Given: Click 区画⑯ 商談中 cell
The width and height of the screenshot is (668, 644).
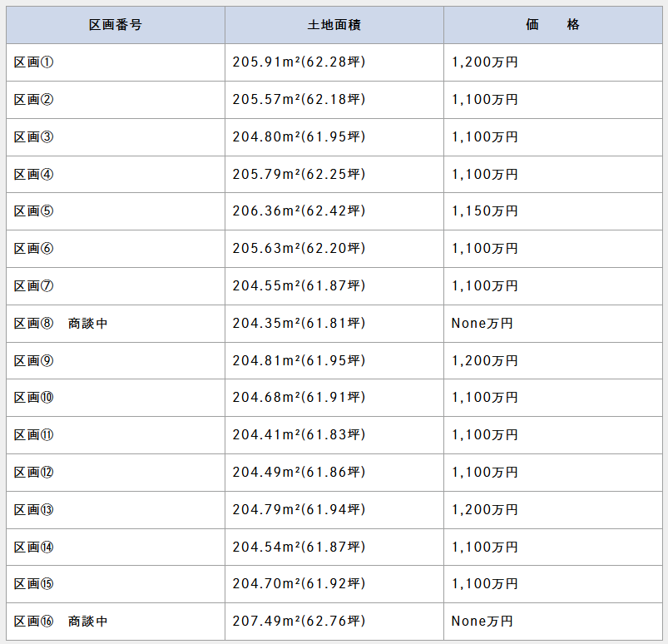Looking at the screenshot, I should pyautogui.click(x=61, y=622).
